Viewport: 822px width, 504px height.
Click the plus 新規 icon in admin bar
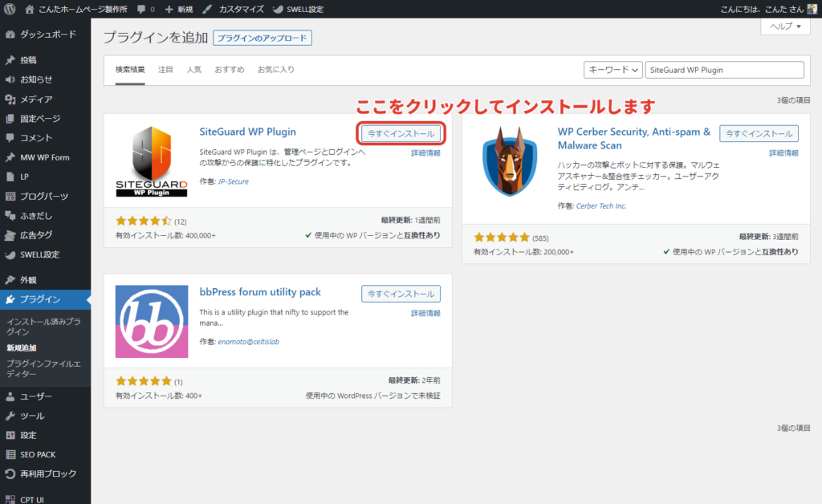pos(169,10)
